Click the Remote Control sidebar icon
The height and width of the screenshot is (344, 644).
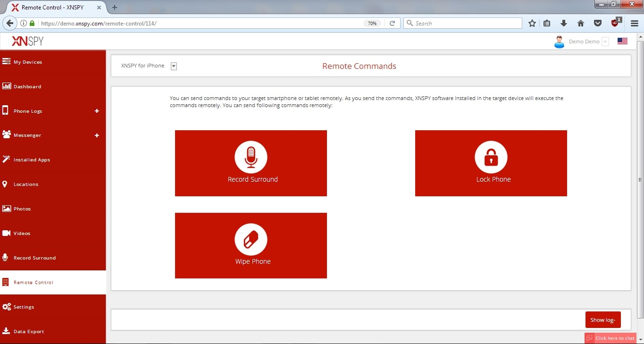(x=6, y=282)
